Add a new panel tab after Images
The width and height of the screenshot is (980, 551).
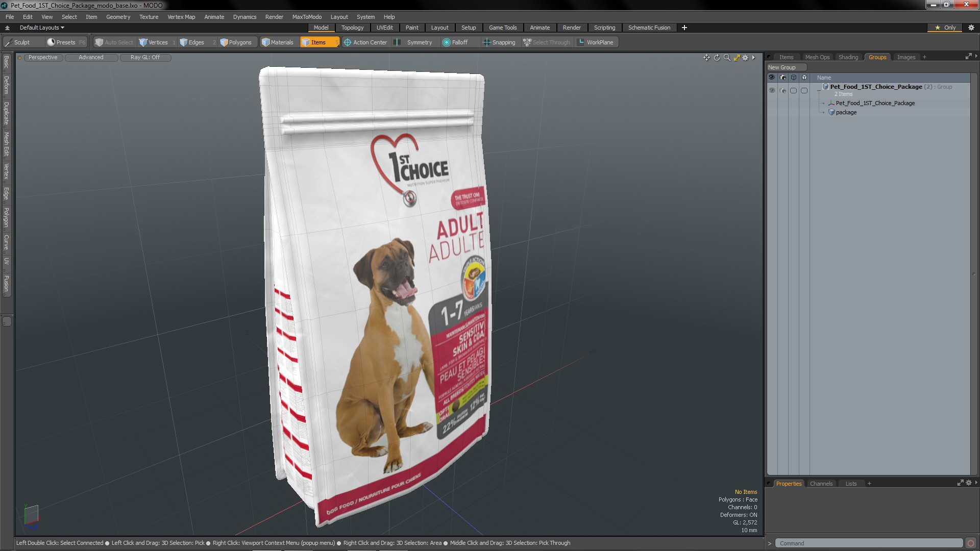(924, 57)
